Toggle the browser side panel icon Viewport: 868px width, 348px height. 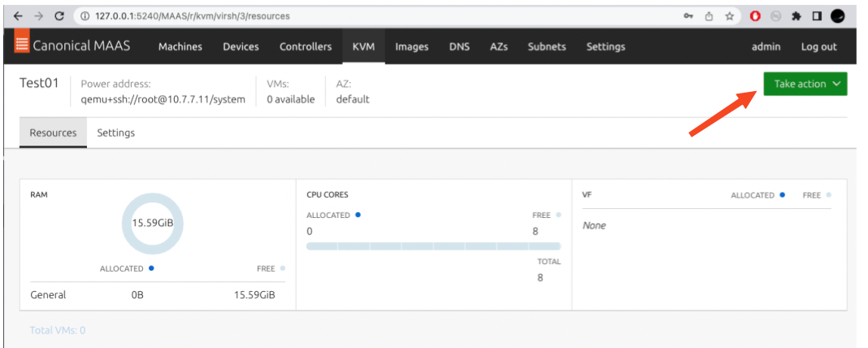817,15
